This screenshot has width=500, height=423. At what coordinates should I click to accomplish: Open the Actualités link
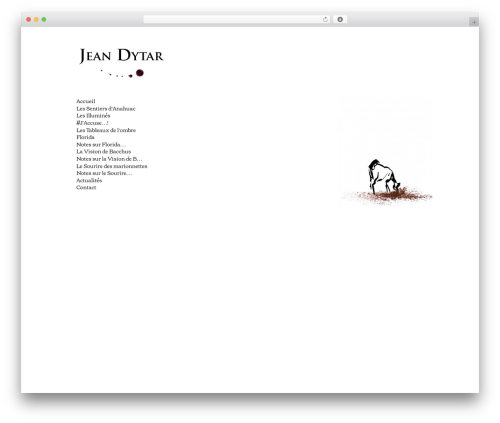point(89,181)
